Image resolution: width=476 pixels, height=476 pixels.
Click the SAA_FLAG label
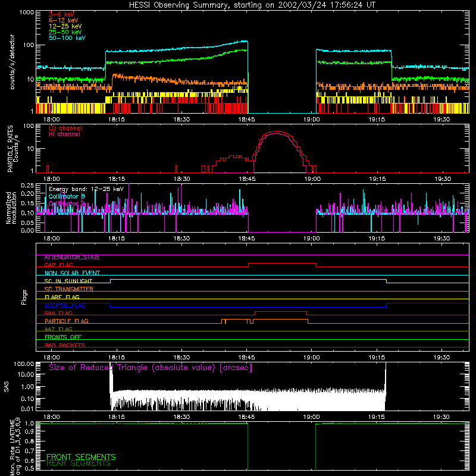pyautogui.click(x=58, y=313)
